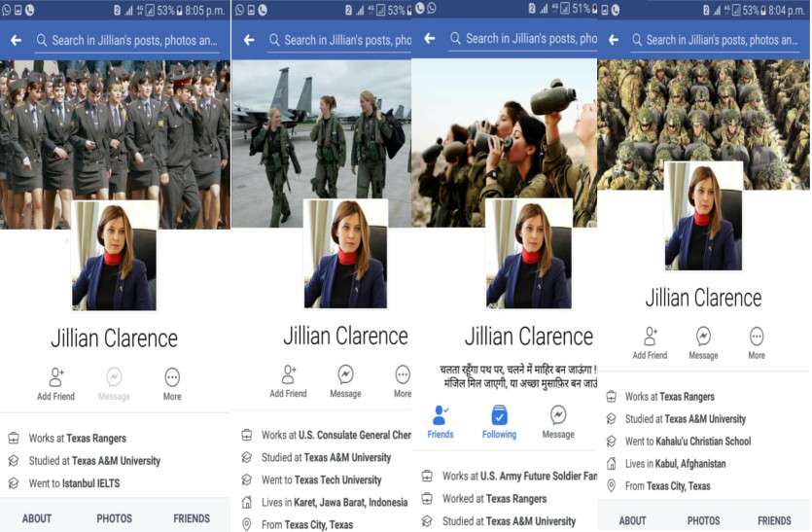Open PHOTOS tab on Kabul, Afghanistan profile
Image resolution: width=812 pixels, height=532 pixels.
[x=704, y=520]
